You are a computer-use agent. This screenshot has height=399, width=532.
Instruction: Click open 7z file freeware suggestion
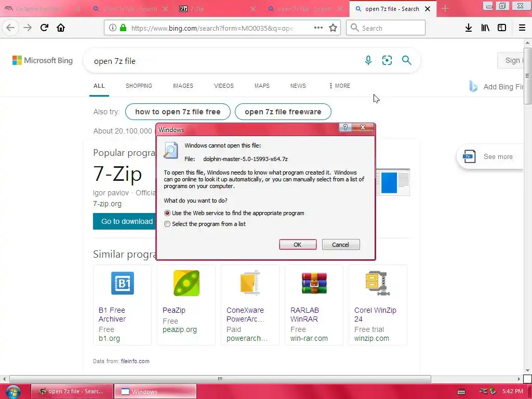(x=283, y=112)
